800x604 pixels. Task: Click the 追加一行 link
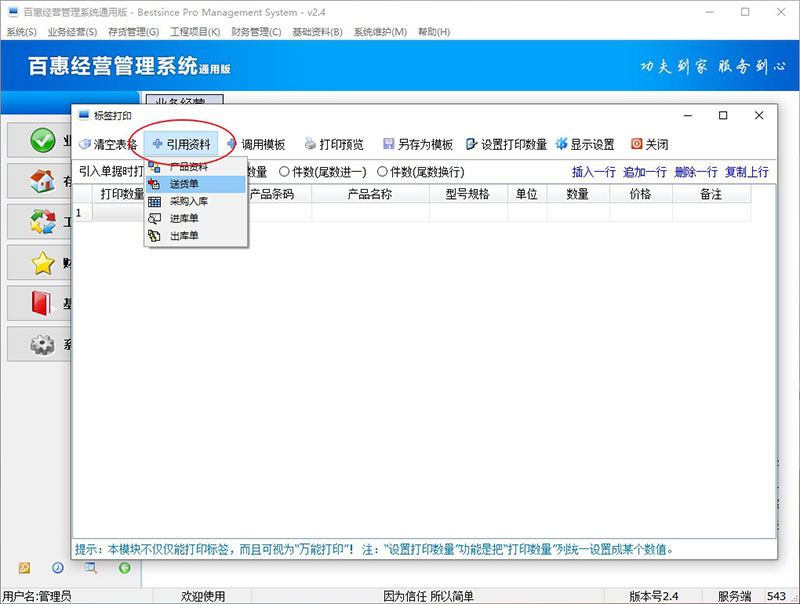tap(645, 172)
